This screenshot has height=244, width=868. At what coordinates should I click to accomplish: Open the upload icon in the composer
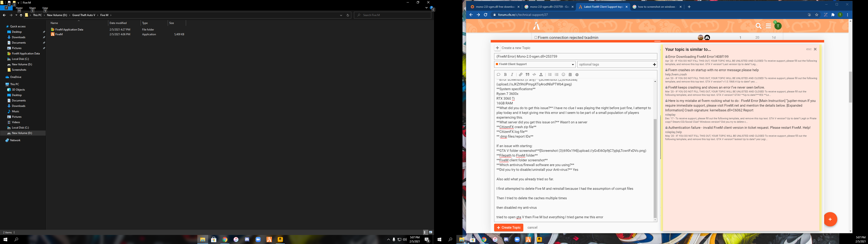541,75
